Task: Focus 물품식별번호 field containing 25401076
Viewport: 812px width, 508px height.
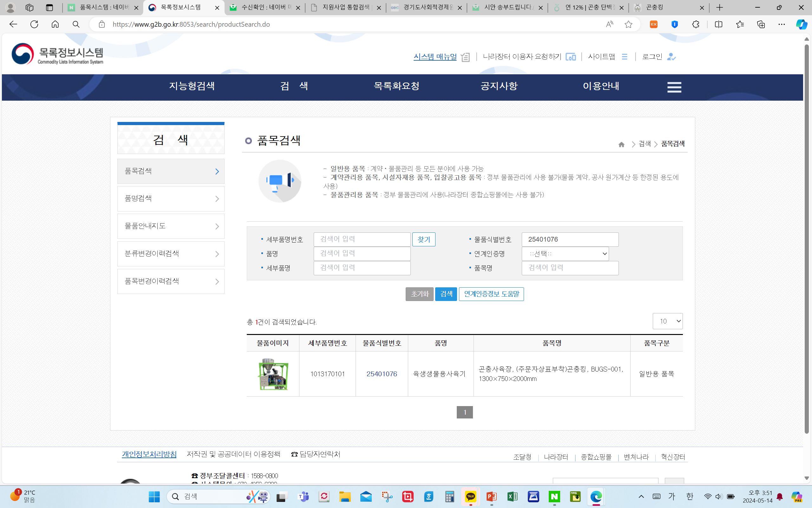Action: point(570,239)
